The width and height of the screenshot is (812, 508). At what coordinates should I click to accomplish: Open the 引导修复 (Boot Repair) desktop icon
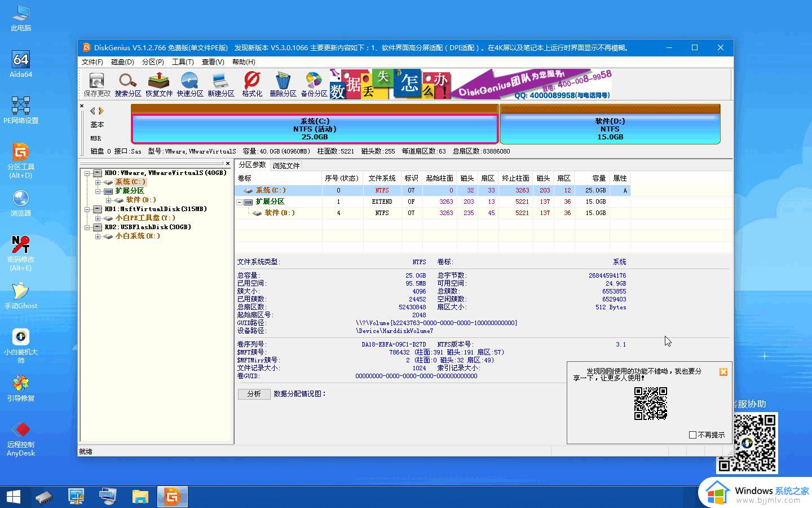[x=21, y=388]
